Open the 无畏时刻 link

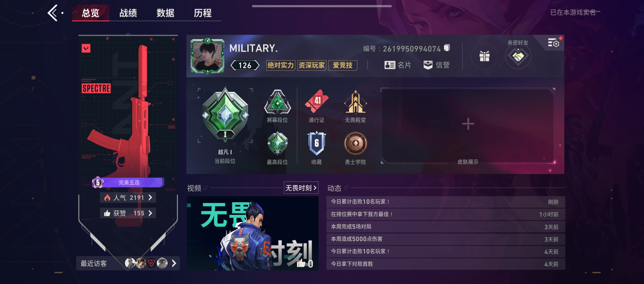301,188
